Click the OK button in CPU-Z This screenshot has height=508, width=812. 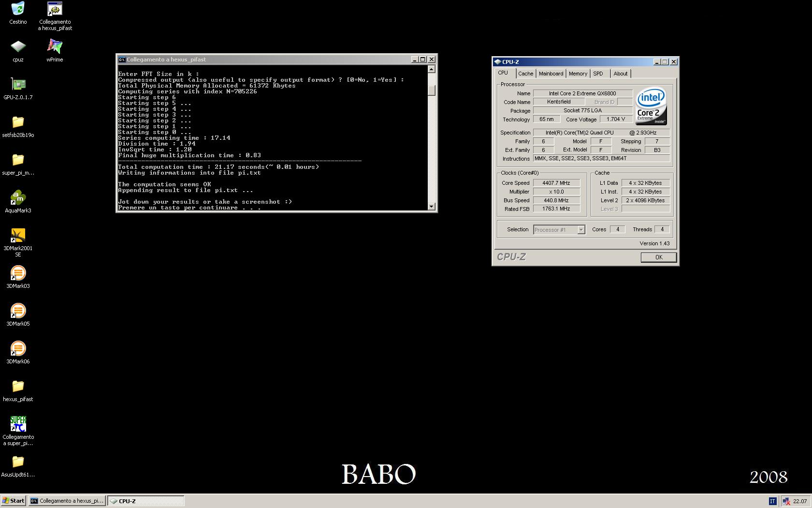coord(659,257)
